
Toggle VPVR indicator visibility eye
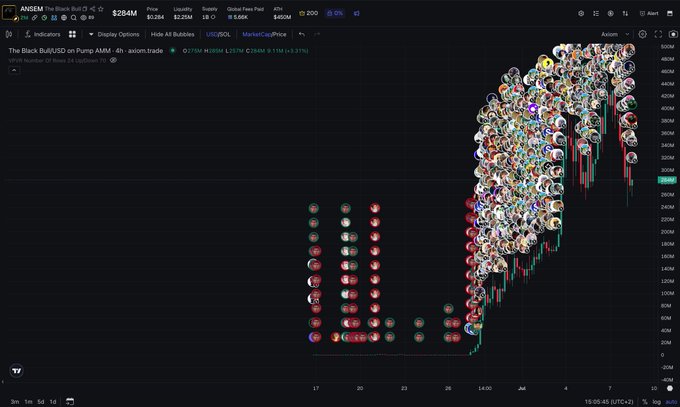(x=113, y=61)
